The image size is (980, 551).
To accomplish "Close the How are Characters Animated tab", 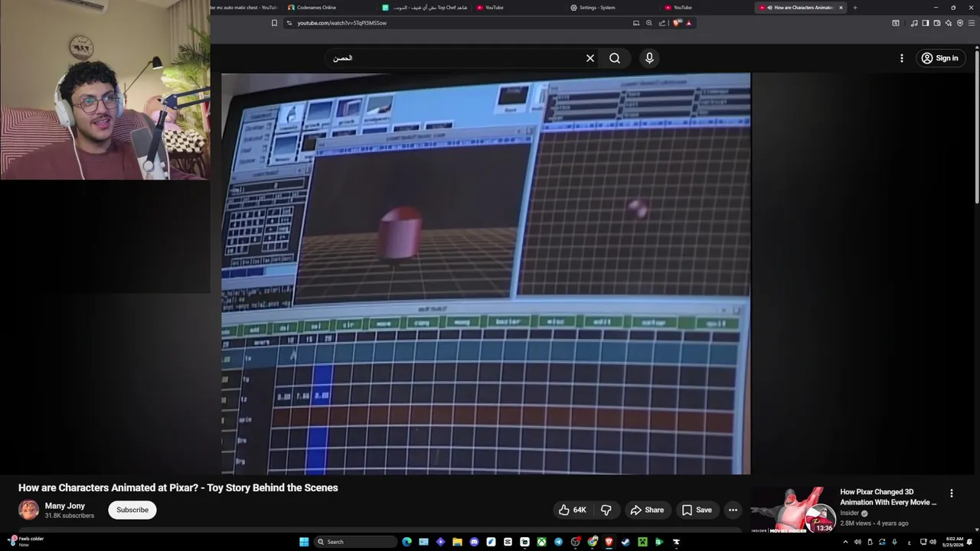I will coord(841,8).
